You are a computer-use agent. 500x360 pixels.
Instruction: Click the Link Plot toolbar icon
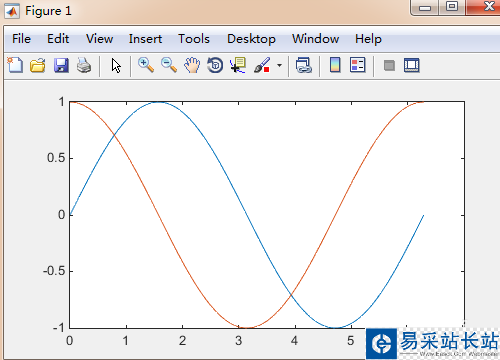tap(304, 65)
